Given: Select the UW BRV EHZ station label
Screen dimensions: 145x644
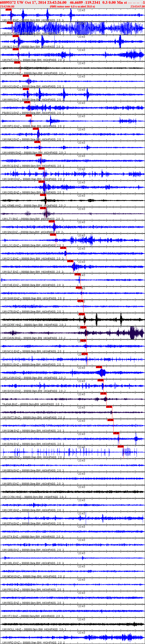Looking at the screenshot, I should (33, 484).
